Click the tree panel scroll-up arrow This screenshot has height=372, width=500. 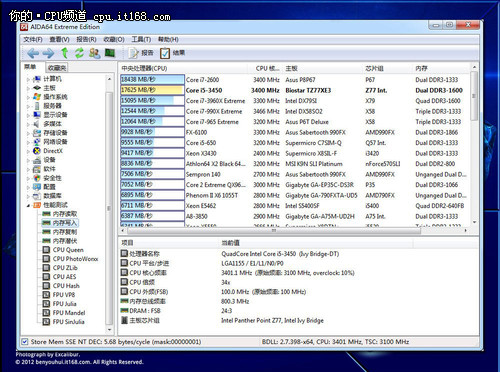click(x=109, y=79)
